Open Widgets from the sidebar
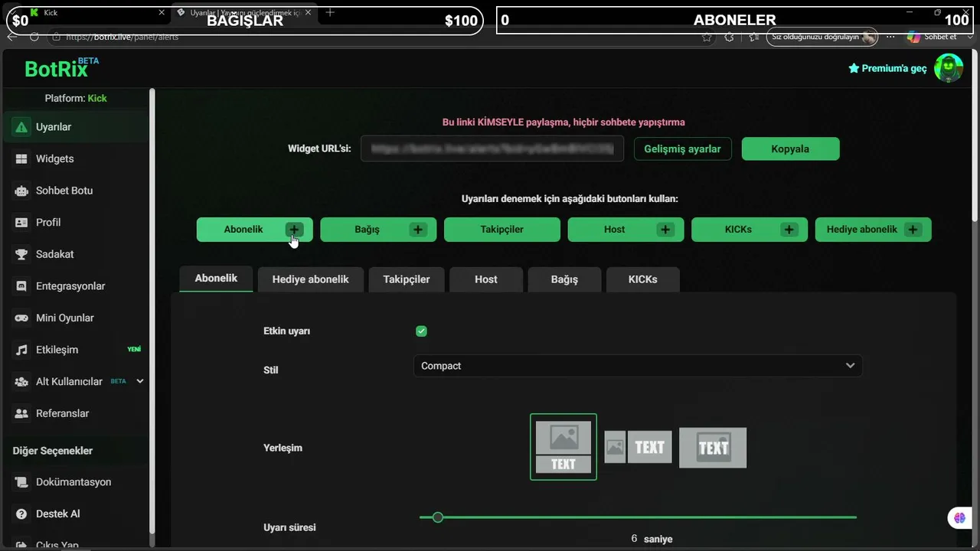Image resolution: width=980 pixels, height=551 pixels. pyautogui.click(x=75, y=158)
